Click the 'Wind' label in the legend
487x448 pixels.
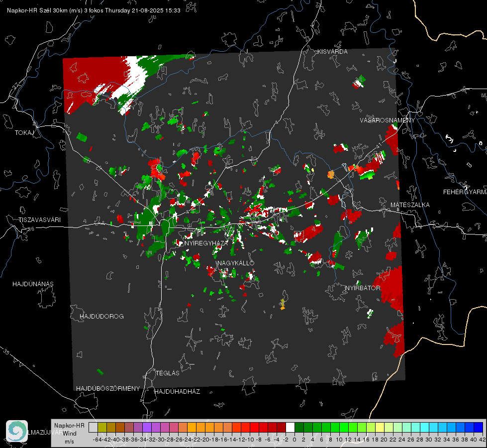(x=70, y=434)
